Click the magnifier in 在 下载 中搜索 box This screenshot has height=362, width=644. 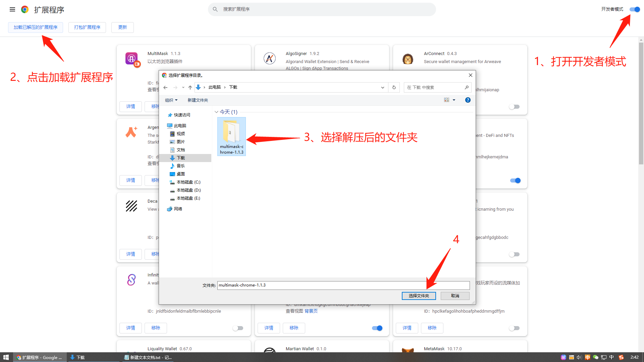click(467, 88)
